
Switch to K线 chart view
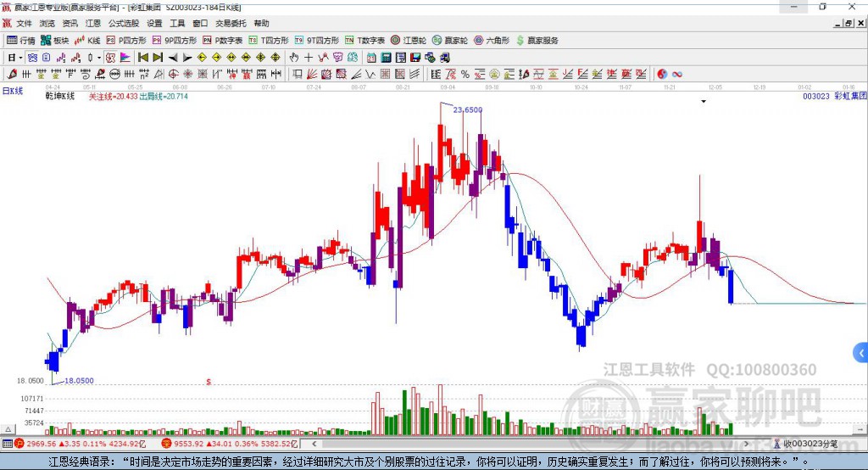click(x=87, y=41)
